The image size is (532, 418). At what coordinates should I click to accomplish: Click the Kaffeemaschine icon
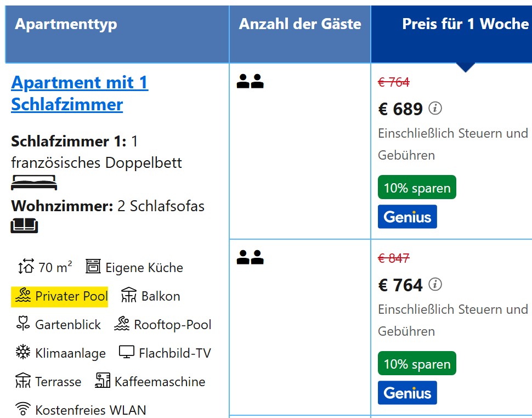click(103, 381)
